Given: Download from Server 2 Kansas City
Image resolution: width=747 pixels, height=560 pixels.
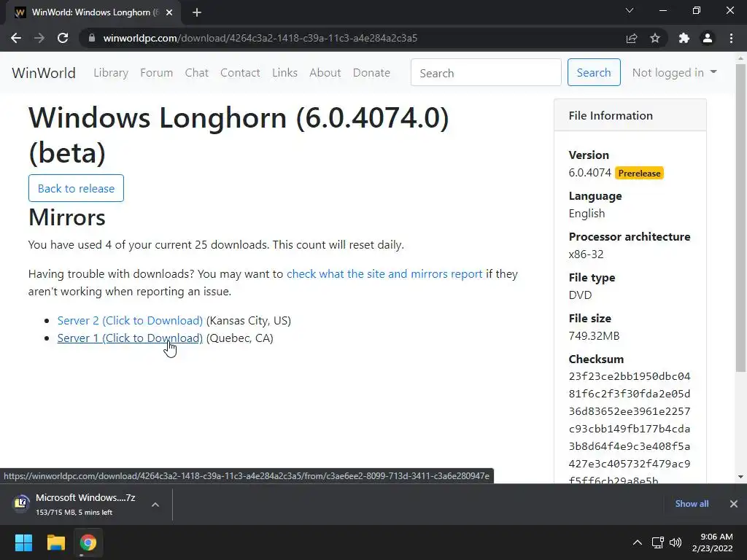Looking at the screenshot, I should (130, 321).
